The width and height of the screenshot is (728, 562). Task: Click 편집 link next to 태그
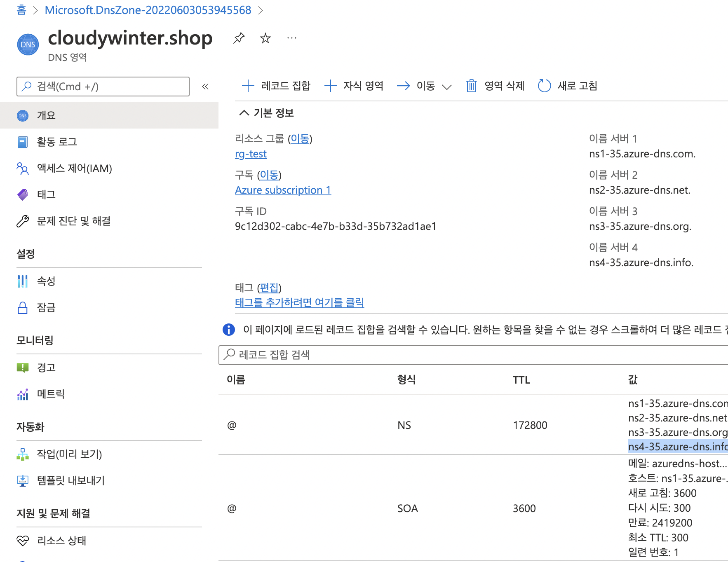coord(269,288)
